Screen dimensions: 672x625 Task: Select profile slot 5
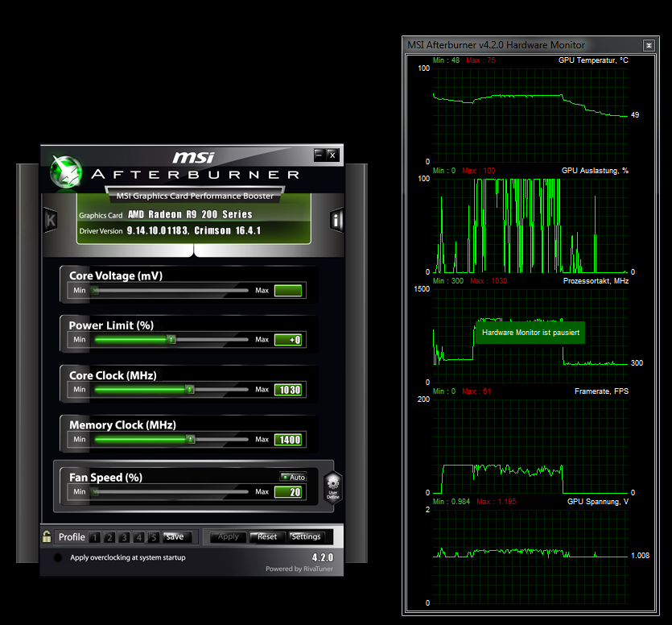point(154,537)
